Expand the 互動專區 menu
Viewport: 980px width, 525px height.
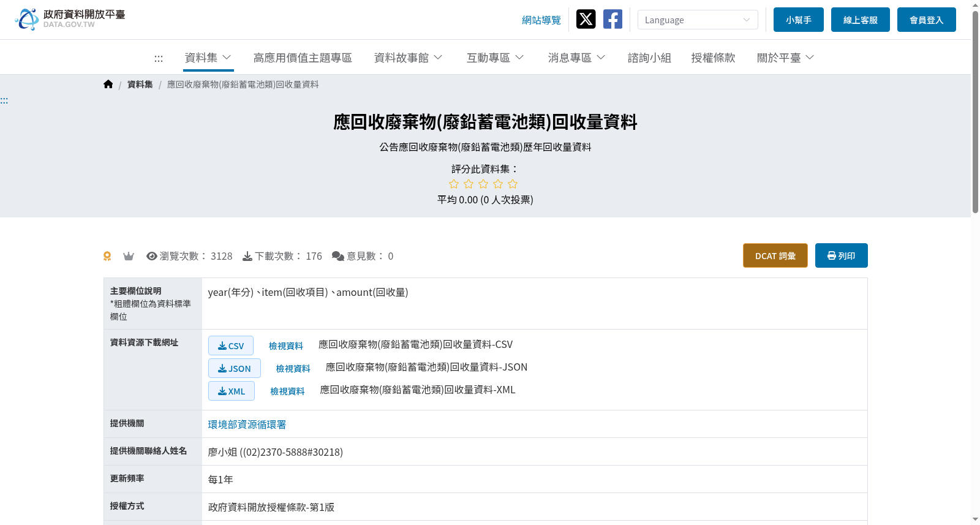click(x=496, y=58)
